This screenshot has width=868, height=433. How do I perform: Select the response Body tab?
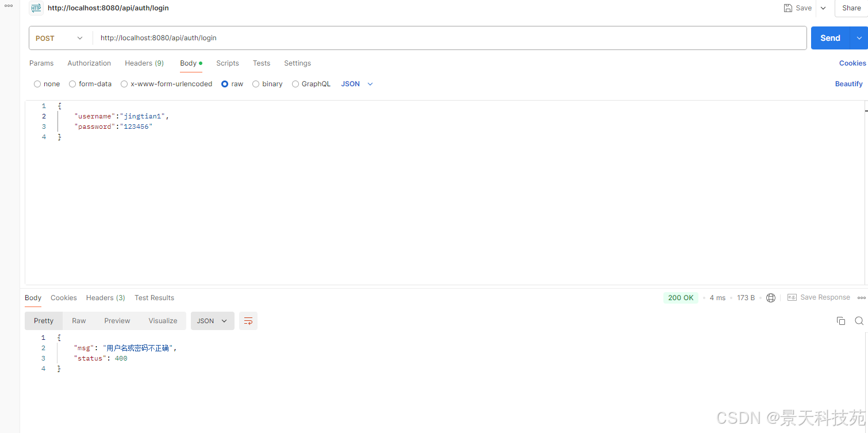pos(33,298)
